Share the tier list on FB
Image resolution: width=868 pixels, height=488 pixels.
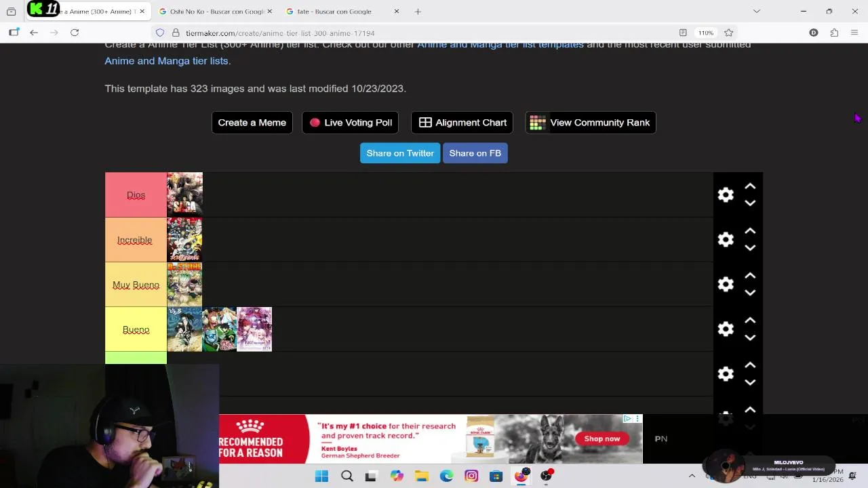pos(475,153)
